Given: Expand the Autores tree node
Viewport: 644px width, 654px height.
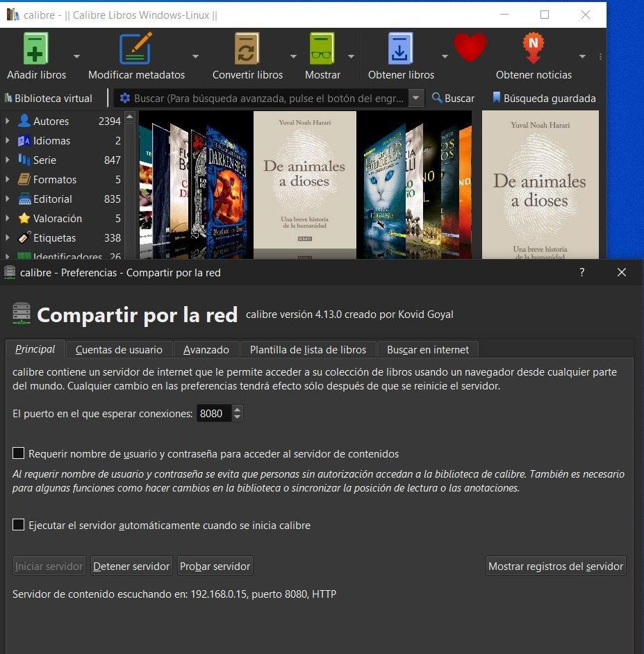Looking at the screenshot, I should [7, 121].
